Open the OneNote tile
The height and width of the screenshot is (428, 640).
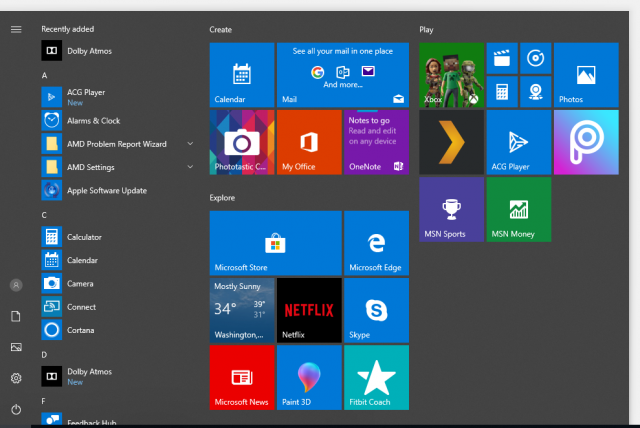point(376,142)
